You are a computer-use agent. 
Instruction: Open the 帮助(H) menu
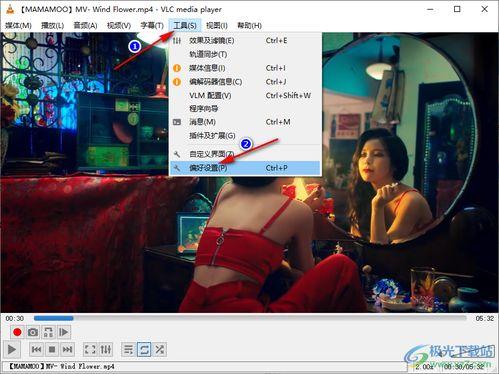[x=249, y=26]
